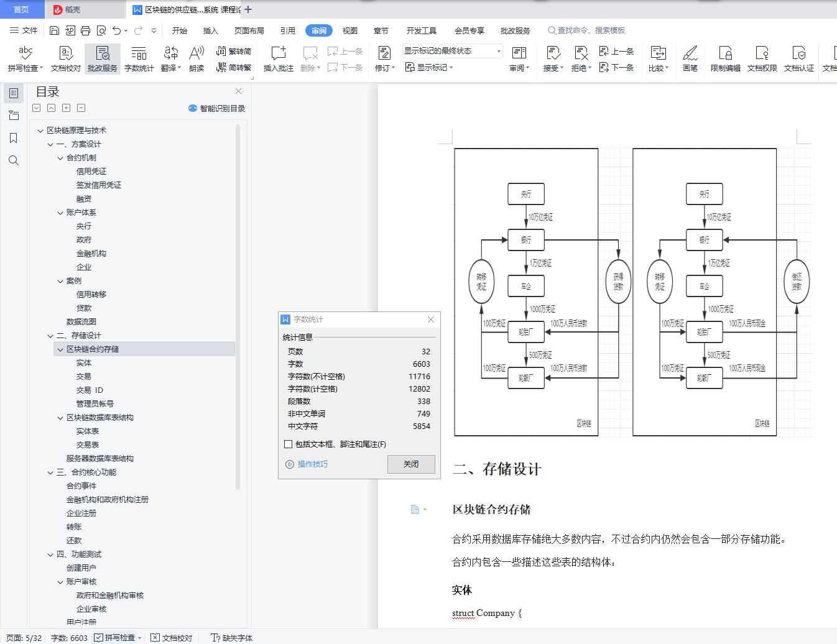Select the ink pen (画笔) tool
The height and width of the screenshot is (644, 837).
point(690,58)
